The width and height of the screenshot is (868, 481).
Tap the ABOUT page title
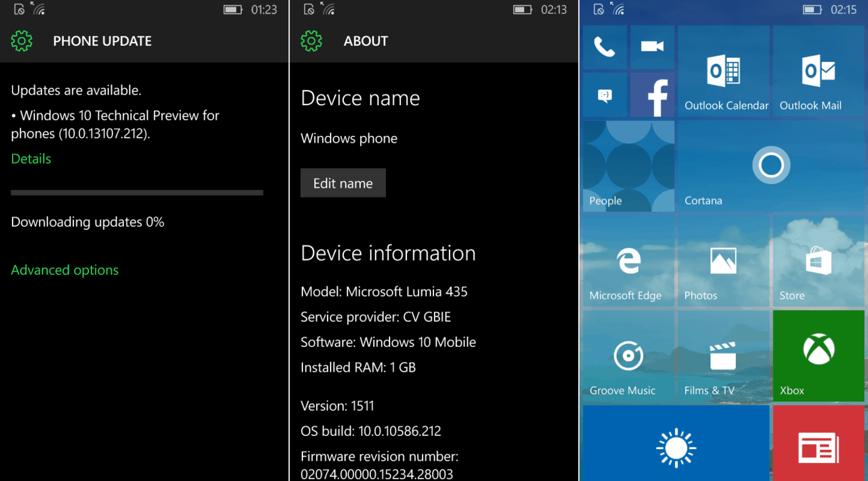click(366, 41)
